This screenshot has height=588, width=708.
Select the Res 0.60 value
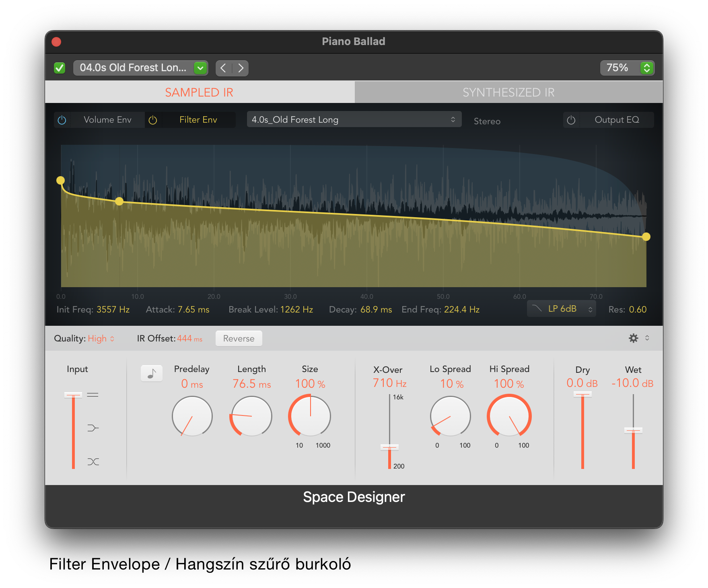pos(638,309)
